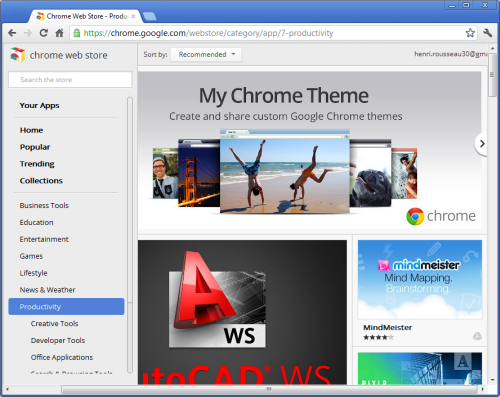Screen dimensions: 500x397
Task: Reload the page with the refresh icon
Action: click(x=44, y=33)
